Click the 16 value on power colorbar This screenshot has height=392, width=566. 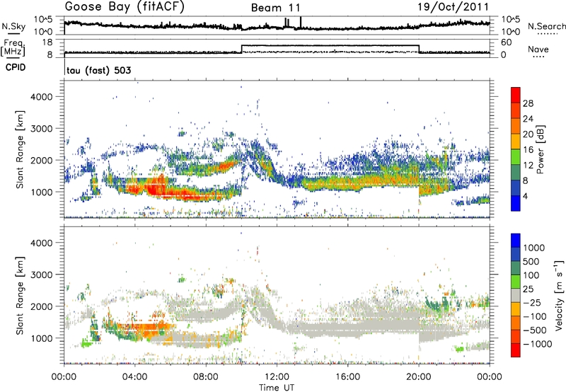[528, 150]
